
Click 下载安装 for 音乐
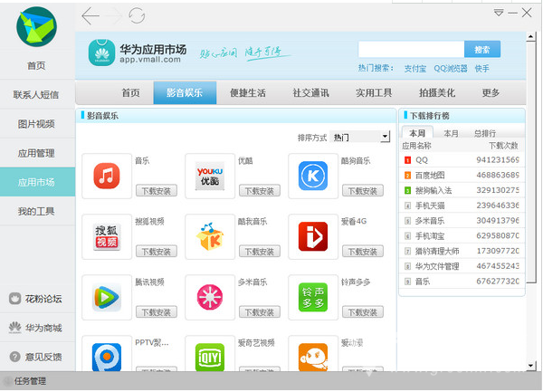click(x=157, y=190)
